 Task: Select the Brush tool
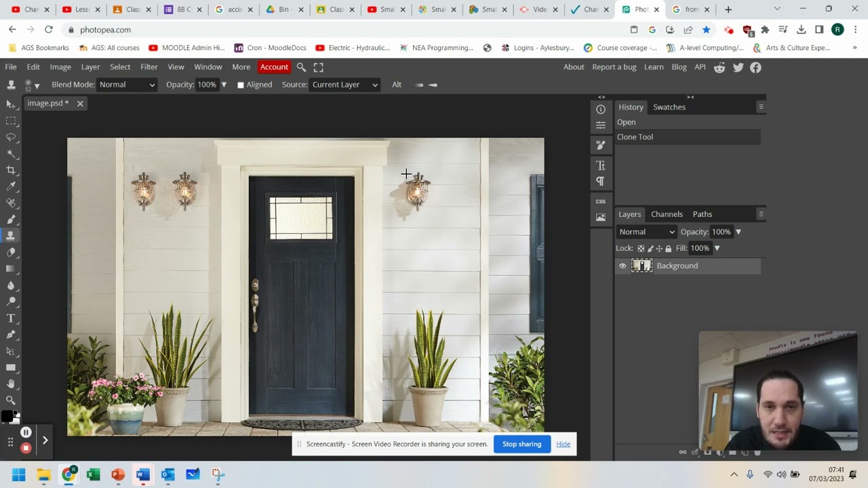[x=11, y=219]
